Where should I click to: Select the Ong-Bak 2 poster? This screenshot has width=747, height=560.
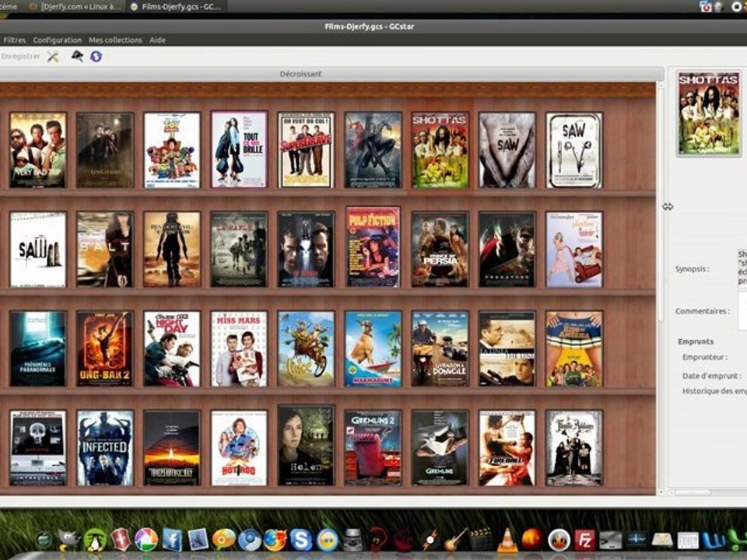(x=105, y=348)
